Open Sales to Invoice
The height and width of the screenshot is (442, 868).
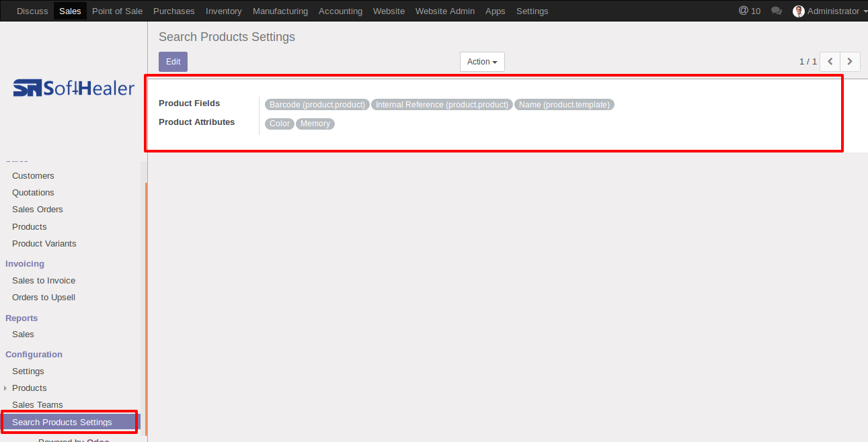[x=44, y=281]
